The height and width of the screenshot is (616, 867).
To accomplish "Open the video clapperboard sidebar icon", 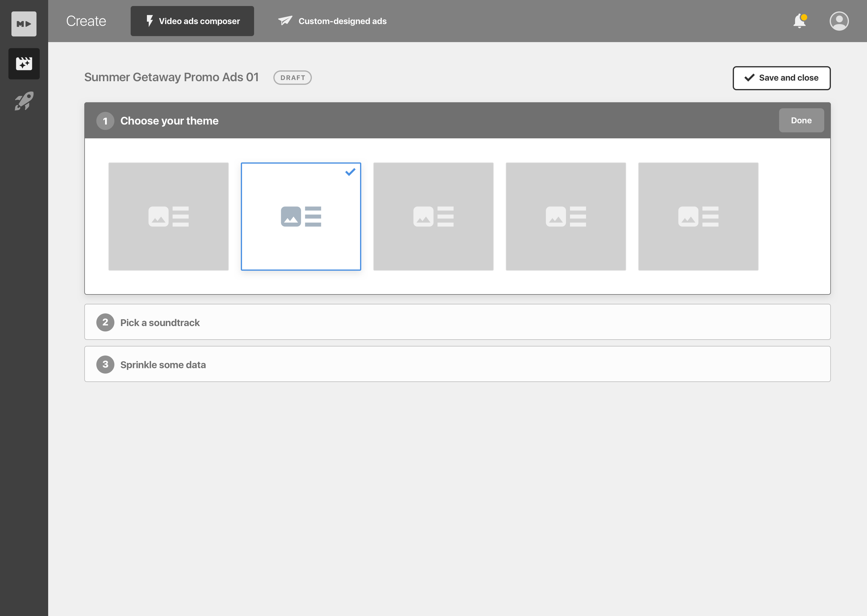I will [x=24, y=64].
